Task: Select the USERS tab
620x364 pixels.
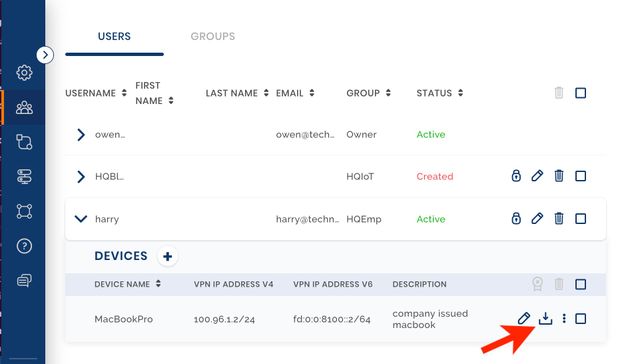Action: [x=114, y=36]
